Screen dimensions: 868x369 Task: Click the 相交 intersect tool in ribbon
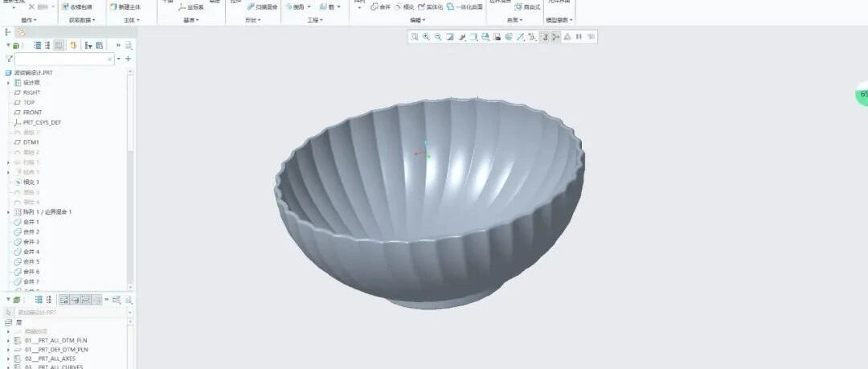tap(404, 6)
